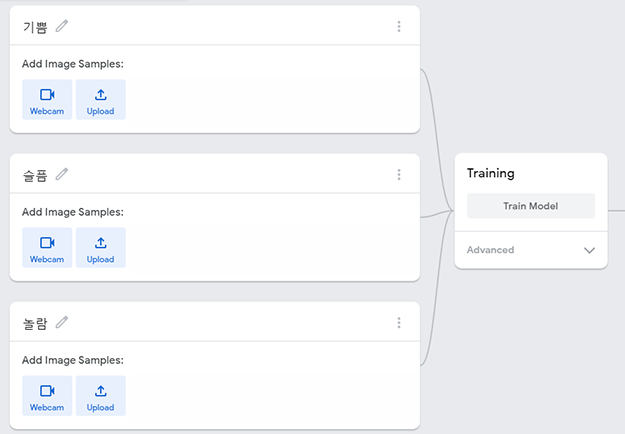Open the 슬픔 class options menu
Viewport: 625px width, 434px height.
coord(399,174)
